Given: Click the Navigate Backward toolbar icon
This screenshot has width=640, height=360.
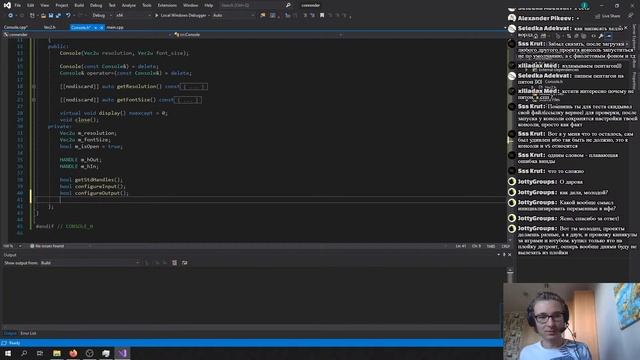Looking at the screenshot, I should click(10, 16).
